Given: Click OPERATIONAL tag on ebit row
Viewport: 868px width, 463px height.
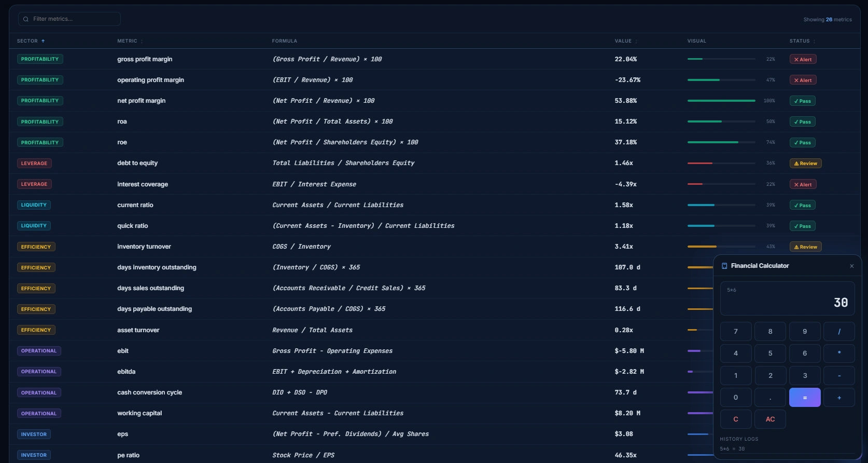Looking at the screenshot, I should click(x=39, y=351).
